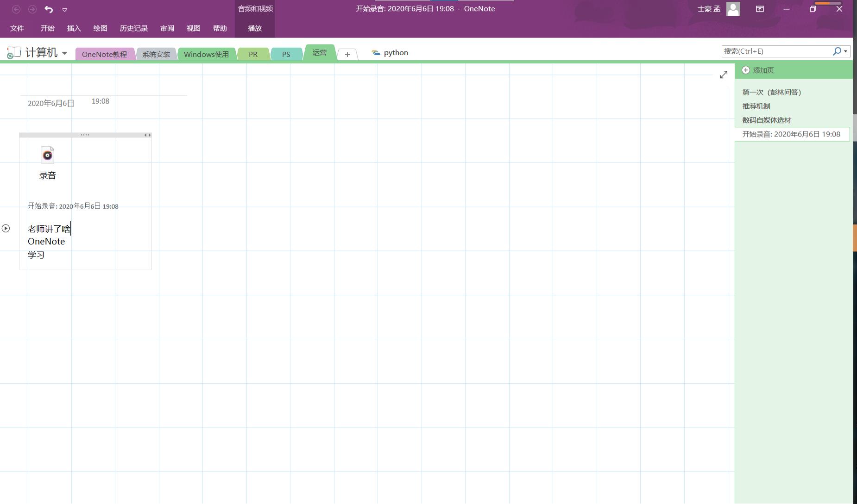Open the 数码自媒体选材 page
This screenshot has width=857, height=504.
pyautogui.click(x=767, y=120)
